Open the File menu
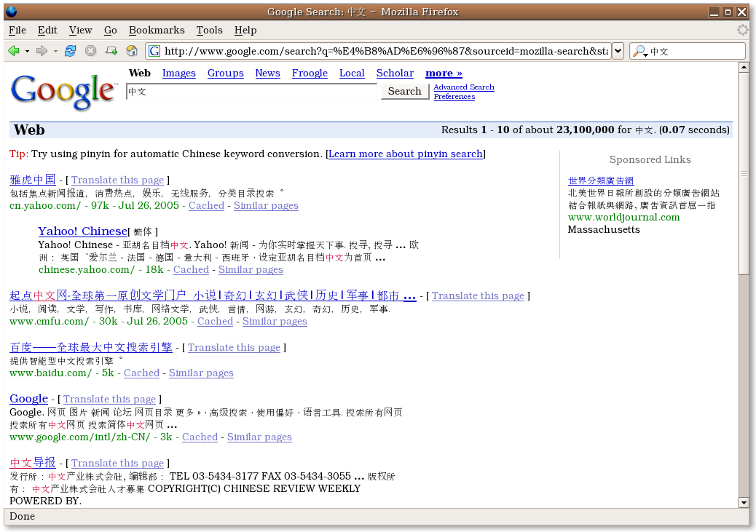This screenshot has width=756, height=532. click(17, 30)
